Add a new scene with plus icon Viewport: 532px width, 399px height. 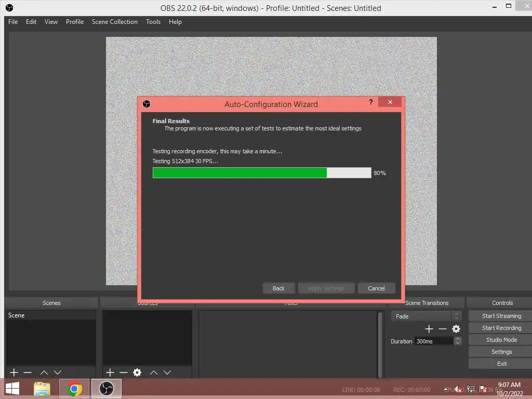tap(14, 373)
